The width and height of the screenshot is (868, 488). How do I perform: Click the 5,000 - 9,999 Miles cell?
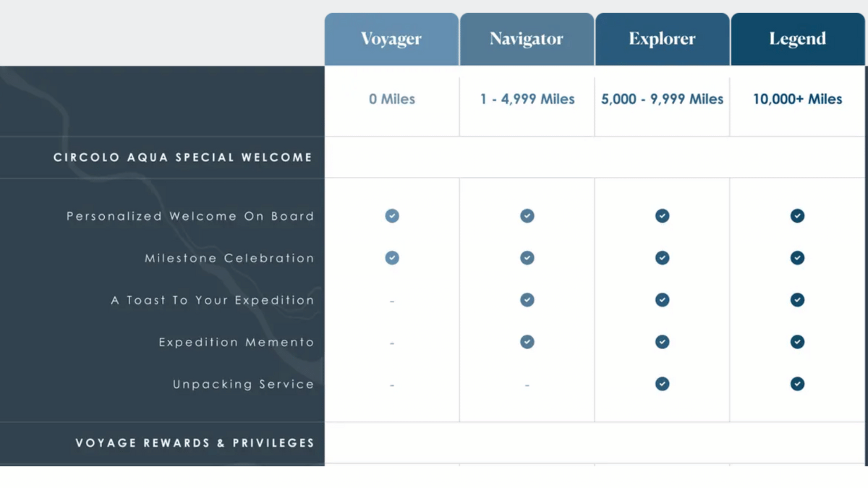click(662, 99)
